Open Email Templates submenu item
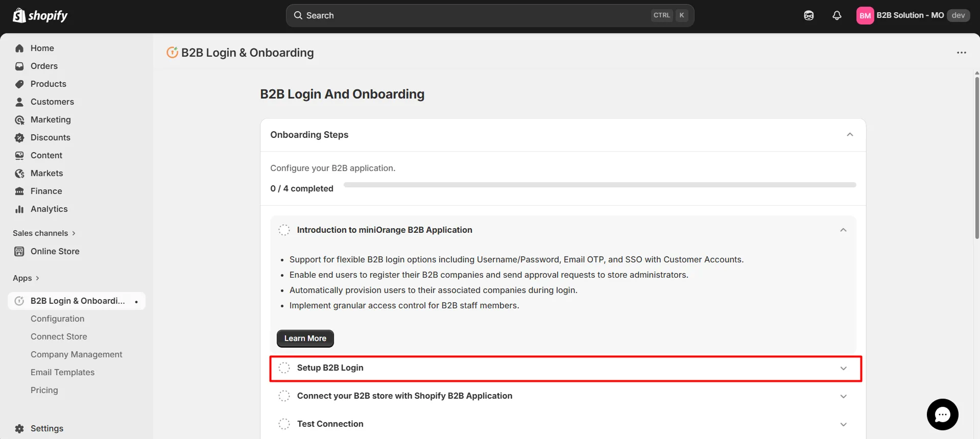Viewport: 980px width, 439px height. (x=62, y=372)
